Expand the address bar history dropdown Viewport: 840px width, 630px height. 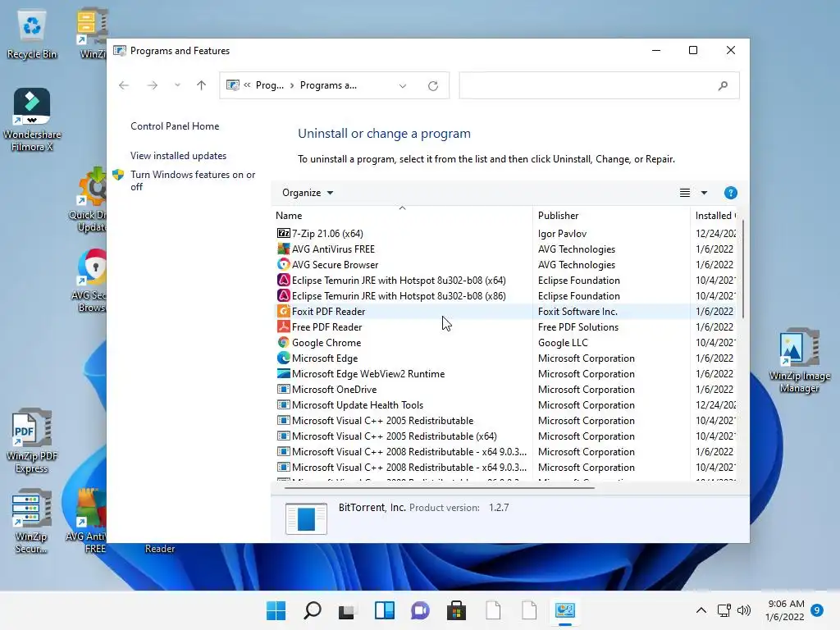[x=402, y=85]
